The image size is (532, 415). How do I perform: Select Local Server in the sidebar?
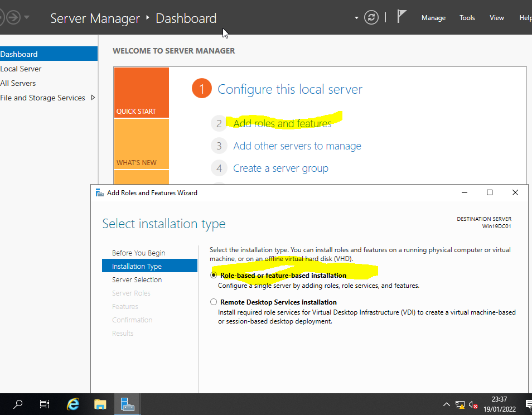(21, 69)
